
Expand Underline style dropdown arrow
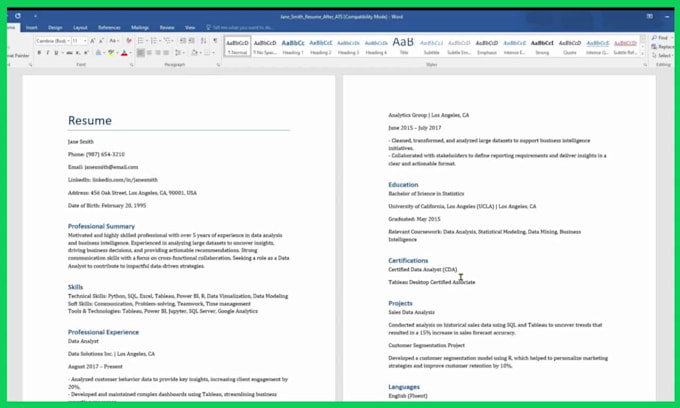click(x=62, y=53)
